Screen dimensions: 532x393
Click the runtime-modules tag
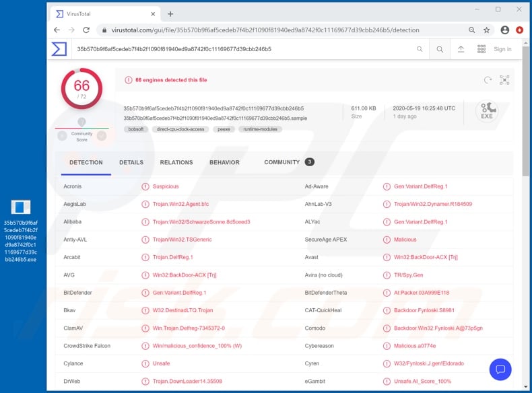click(x=260, y=129)
